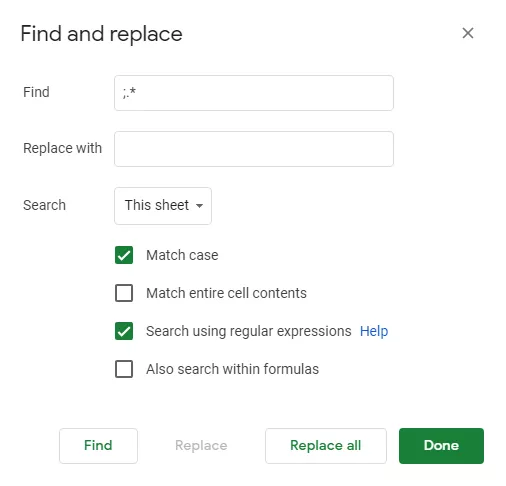Open the This sheet search scope dropdown
The height and width of the screenshot is (486, 506).
click(x=163, y=206)
